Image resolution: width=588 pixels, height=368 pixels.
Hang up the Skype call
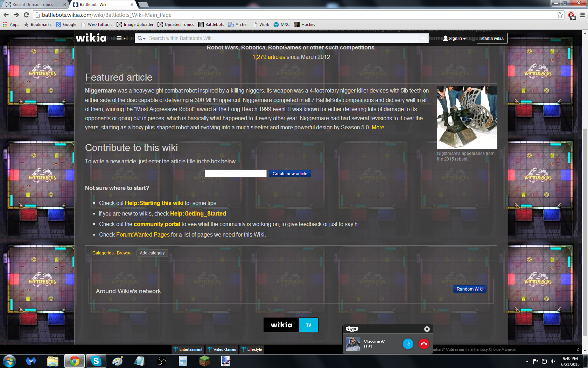pos(423,344)
